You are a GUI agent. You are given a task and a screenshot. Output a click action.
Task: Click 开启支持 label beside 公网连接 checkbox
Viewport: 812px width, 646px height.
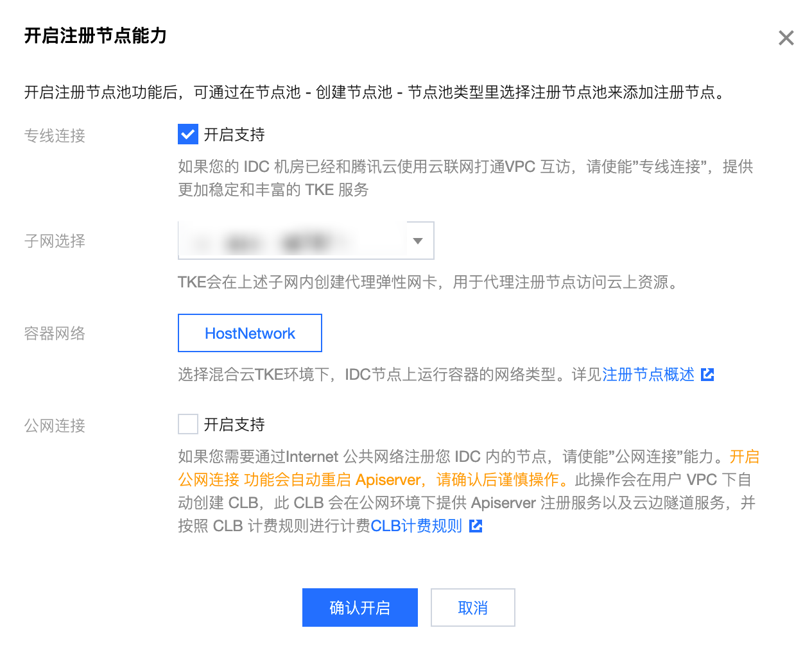click(234, 425)
